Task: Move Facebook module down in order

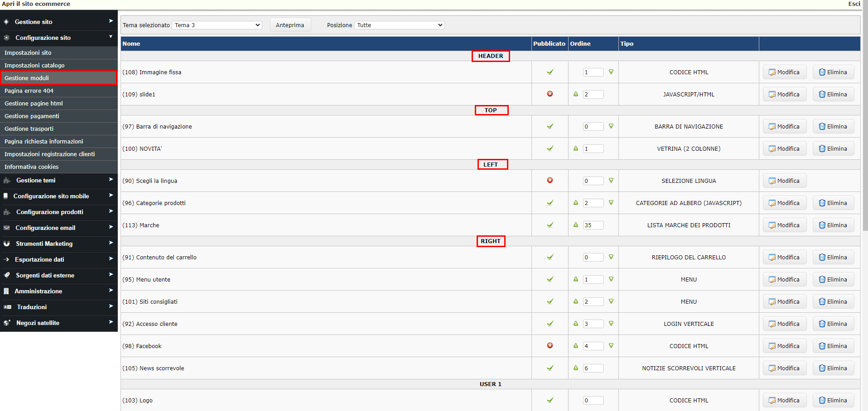Action: pyautogui.click(x=611, y=346)
